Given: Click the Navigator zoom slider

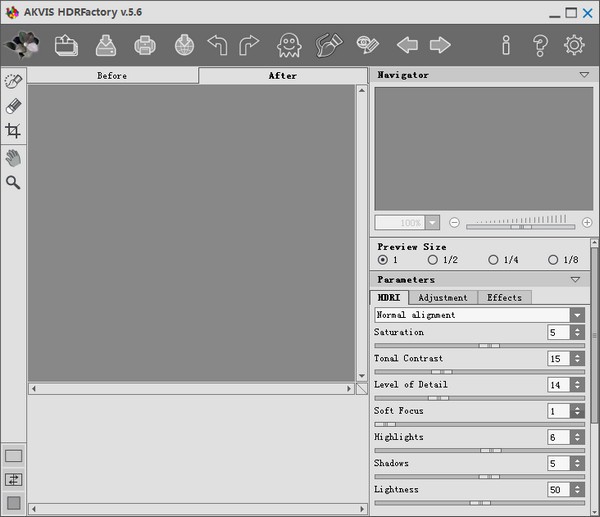Looking at the screenshot, I should click(521, 227).
